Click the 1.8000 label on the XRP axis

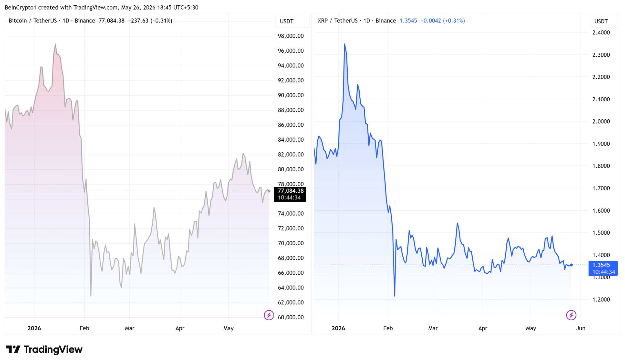[x=601, y=166]
